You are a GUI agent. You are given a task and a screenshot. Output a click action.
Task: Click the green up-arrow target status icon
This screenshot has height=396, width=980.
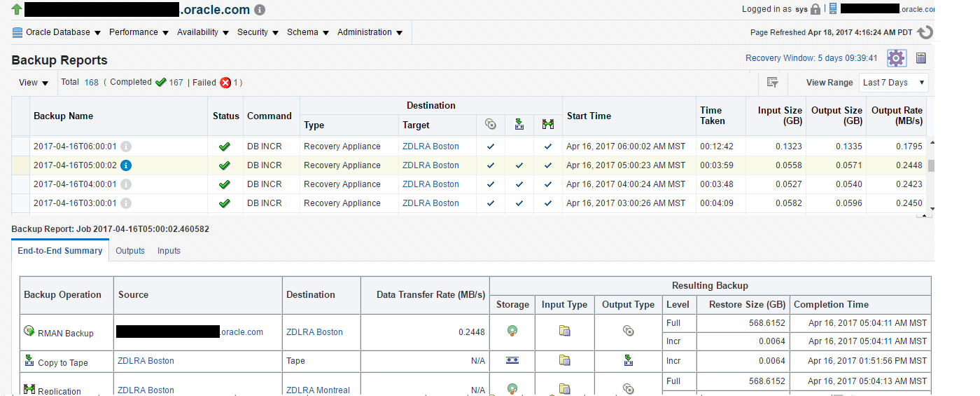[17, 9]
